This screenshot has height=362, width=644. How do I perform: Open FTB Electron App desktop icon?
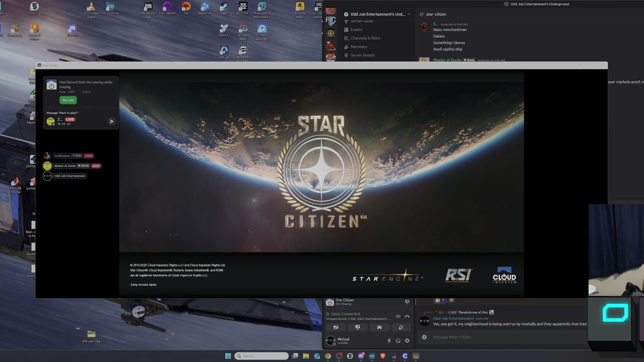[148, 10]
